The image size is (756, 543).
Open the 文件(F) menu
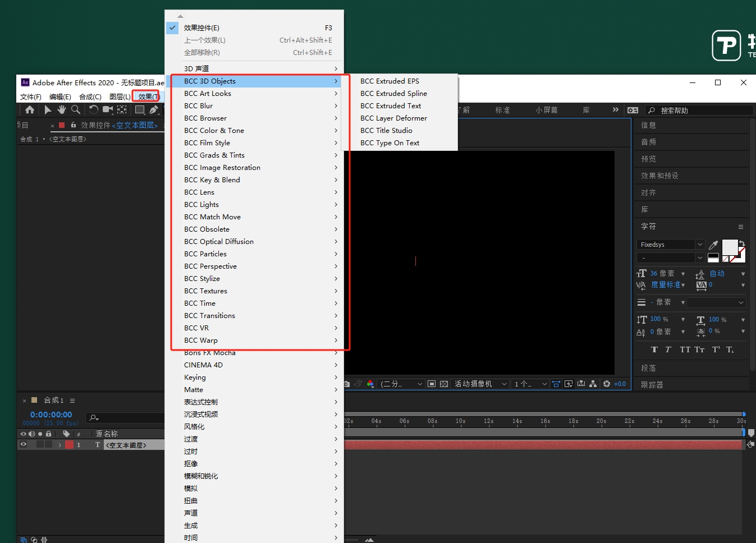pos(31,96)
